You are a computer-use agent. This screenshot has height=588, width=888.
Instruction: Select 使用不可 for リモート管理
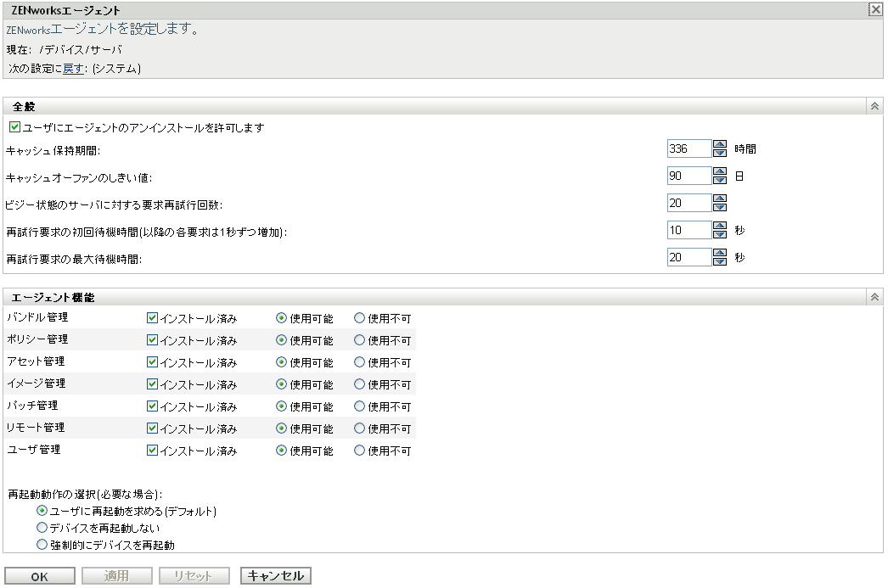click(x=357, y=428)
